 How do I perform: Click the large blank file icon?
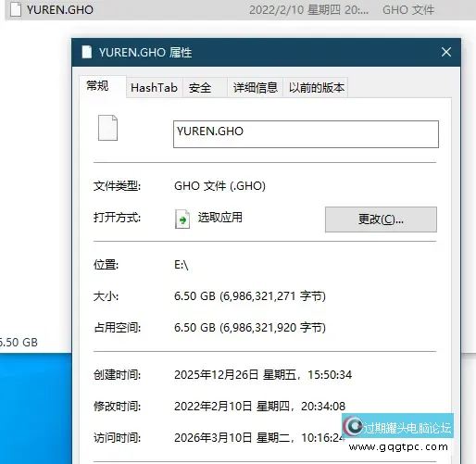107,128
